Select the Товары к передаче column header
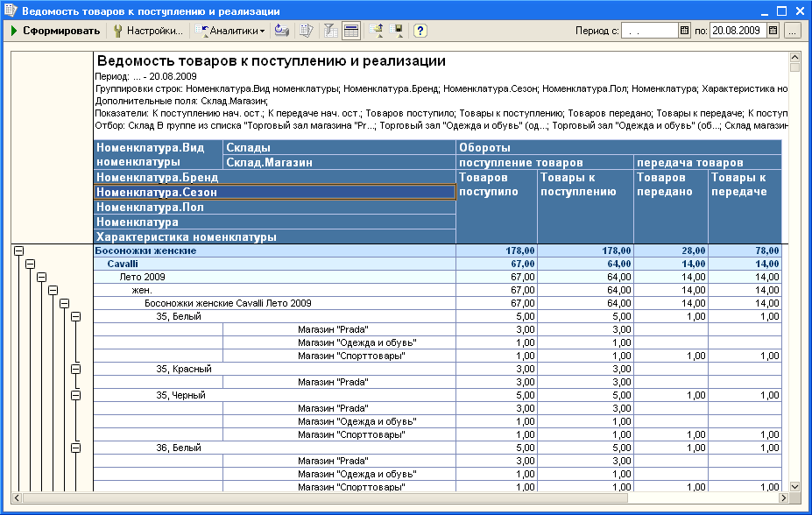812x515 pixels. pyautogui.click(x=745, y=207)
